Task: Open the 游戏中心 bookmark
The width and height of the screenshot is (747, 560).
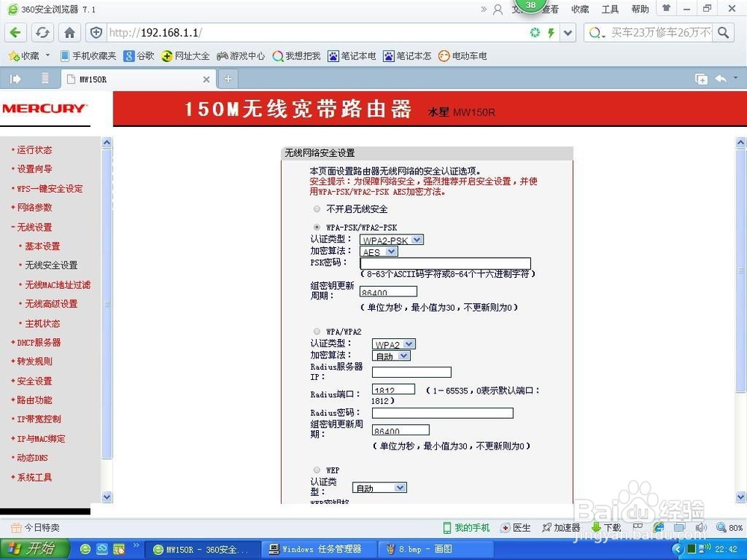Action: click(x=241, y=56)
